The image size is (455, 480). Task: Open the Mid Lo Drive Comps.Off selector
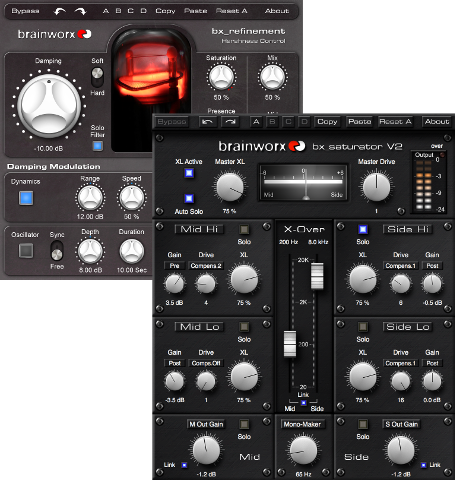(206, 363)
